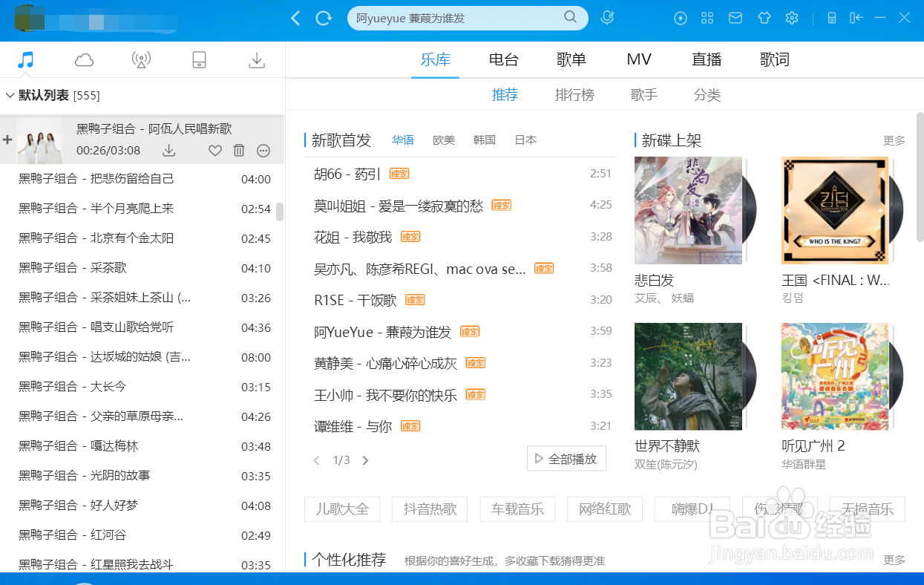Select 排行榜 sub-tab
Viewport: 924px width, 585px height.
574,95
